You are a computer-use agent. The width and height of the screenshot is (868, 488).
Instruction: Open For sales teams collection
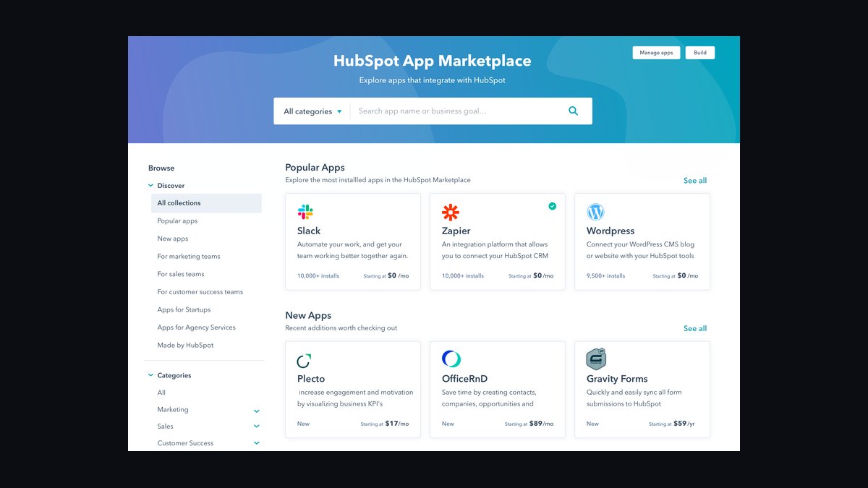point(181,274)
